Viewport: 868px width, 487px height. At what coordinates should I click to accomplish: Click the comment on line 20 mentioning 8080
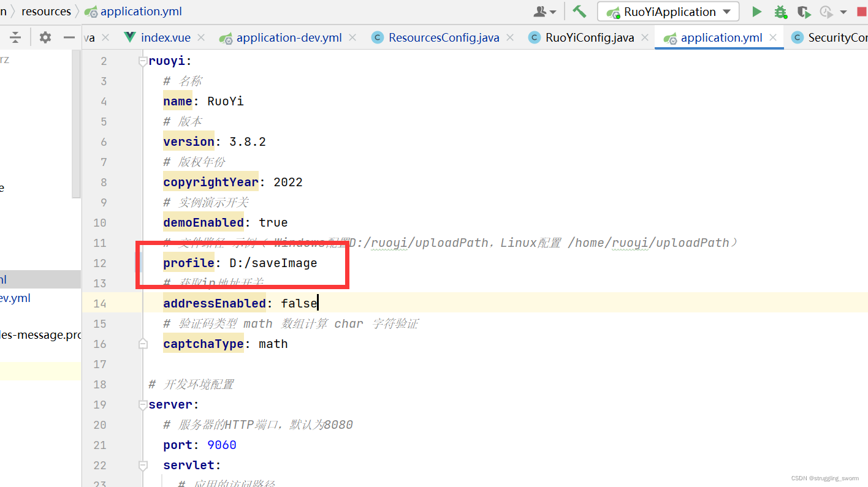click(x=258, y=425)
